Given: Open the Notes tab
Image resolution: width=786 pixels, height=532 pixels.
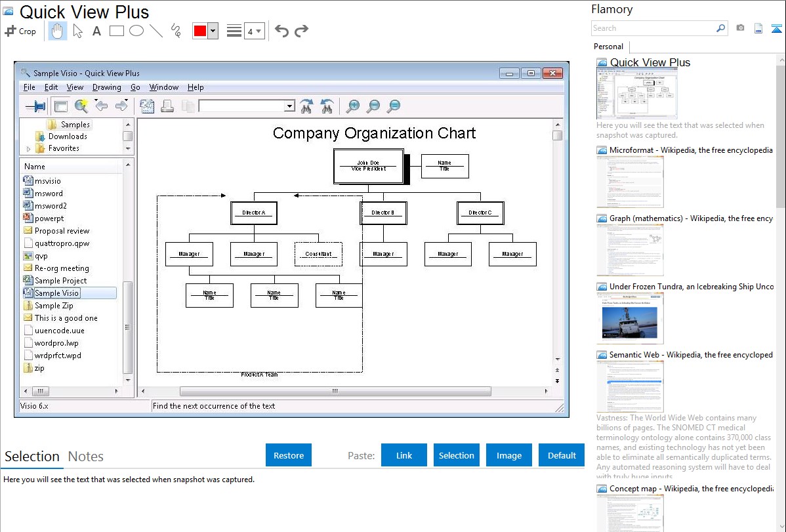Looking at the screenshot, I should coord(86,457).
